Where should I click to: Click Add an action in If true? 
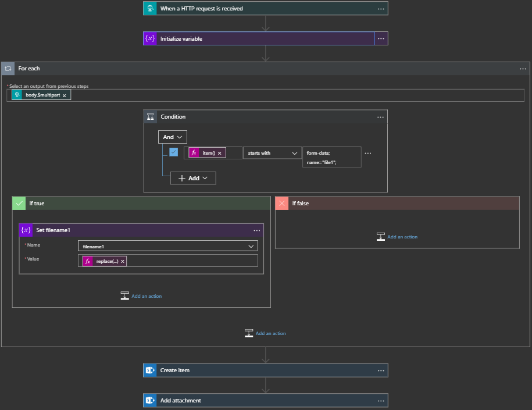[x=146, y=296]
